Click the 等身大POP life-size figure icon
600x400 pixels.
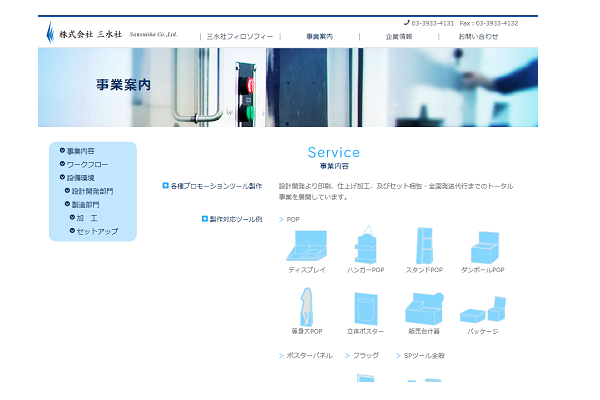[307, 306]
